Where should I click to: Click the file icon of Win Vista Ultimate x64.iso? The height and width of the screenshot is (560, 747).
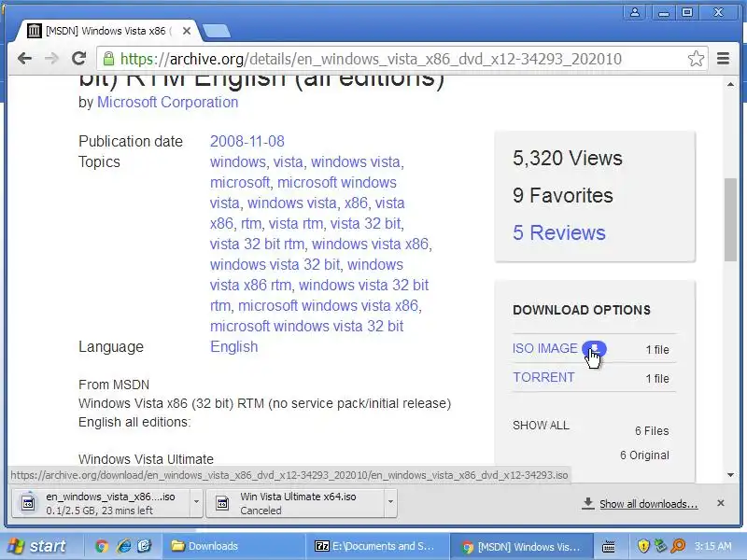pyautogui.click(x=222, y=503)
